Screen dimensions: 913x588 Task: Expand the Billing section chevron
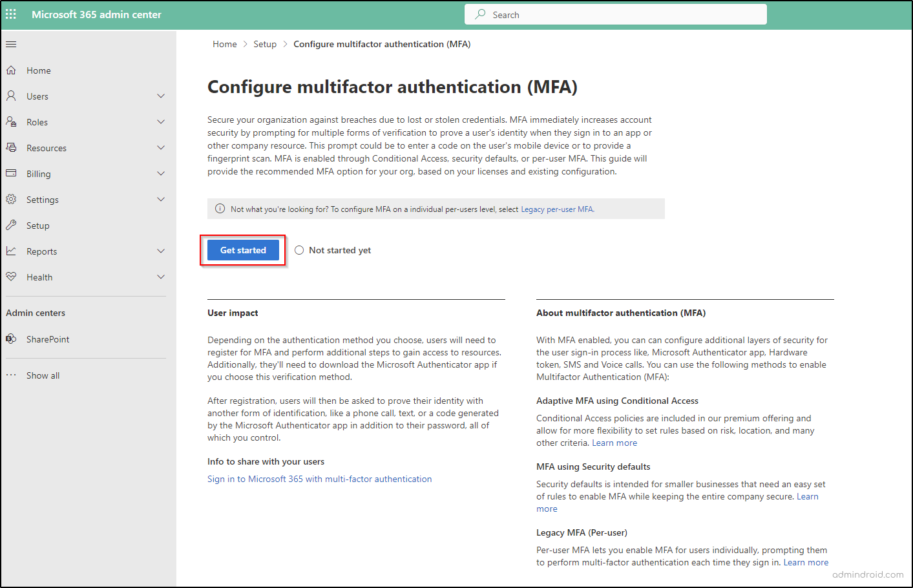pos(161,173)
